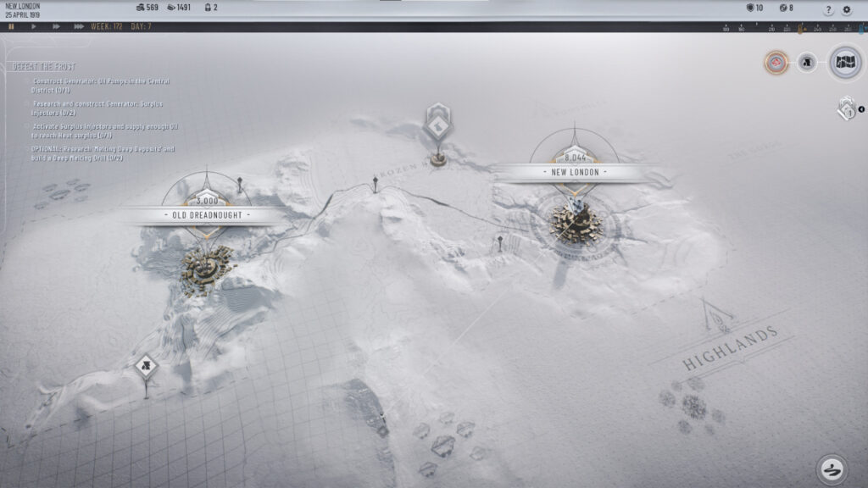Select the Old Dreadnought name banner
The width and height of the screenshot is (868, 488).
point(207,215)
